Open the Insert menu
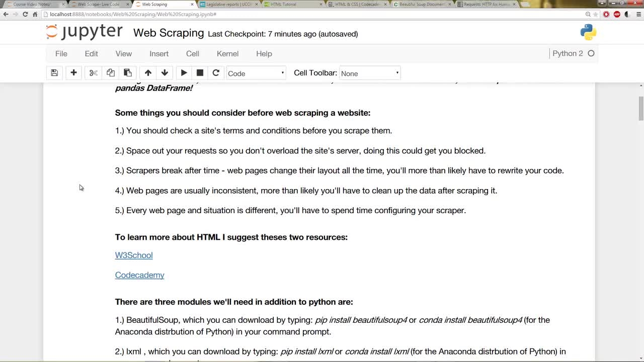Image resolution: width=644 pixels, height=362 pixels. click(159, 54)
